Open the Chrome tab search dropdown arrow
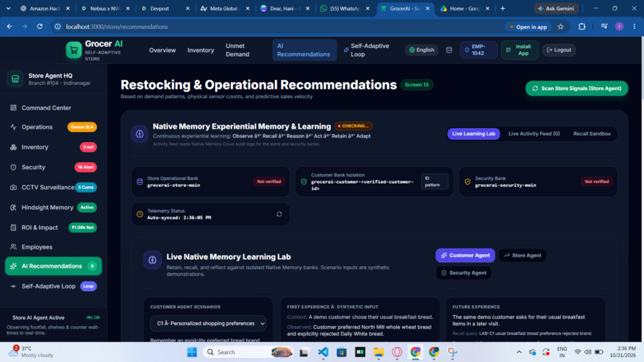 coord(8,8)
